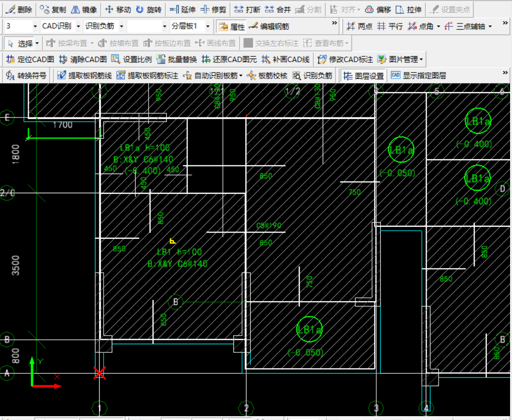Click the C8@190 rebar annotation
Viewport: 512px width, 420px height.
pyautogui.click(x=268, y=225)
